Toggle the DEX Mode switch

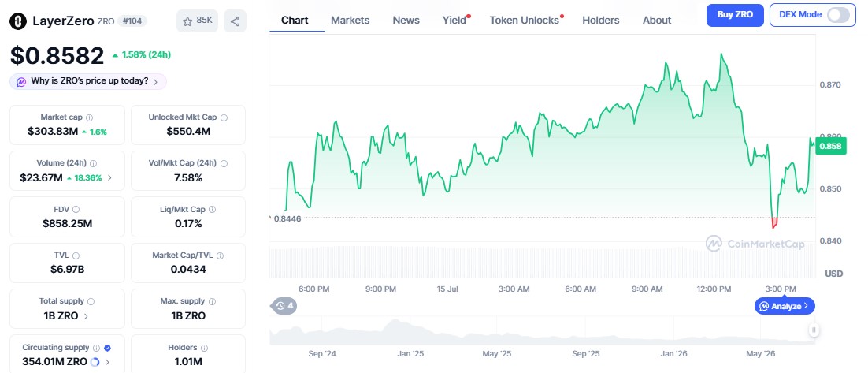point(838,15)
